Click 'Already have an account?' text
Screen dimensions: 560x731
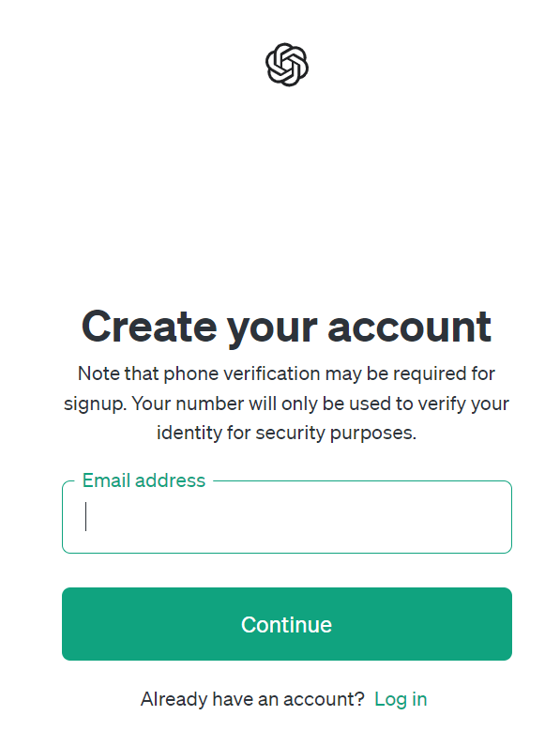pos(252,699)
